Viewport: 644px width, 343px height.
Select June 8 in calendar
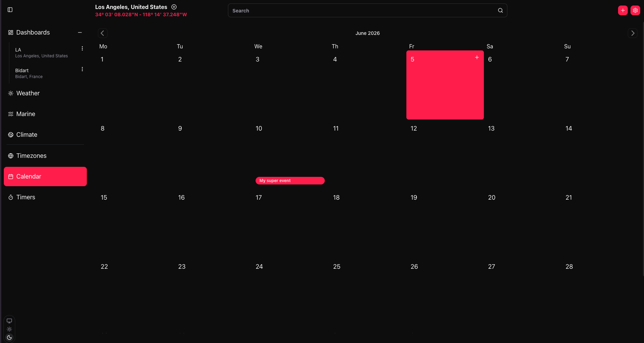click(x=135, y=154)
